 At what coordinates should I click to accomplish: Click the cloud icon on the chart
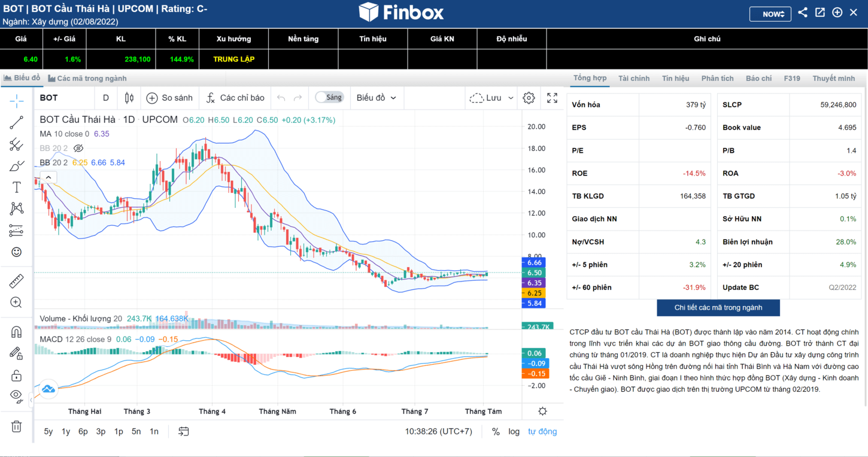(48, 389)
